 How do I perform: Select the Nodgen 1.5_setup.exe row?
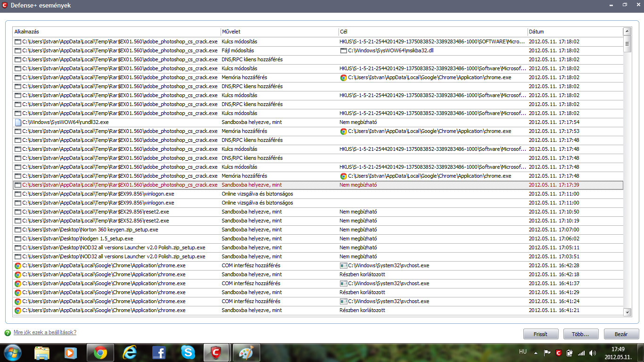[x=318, y=239]
